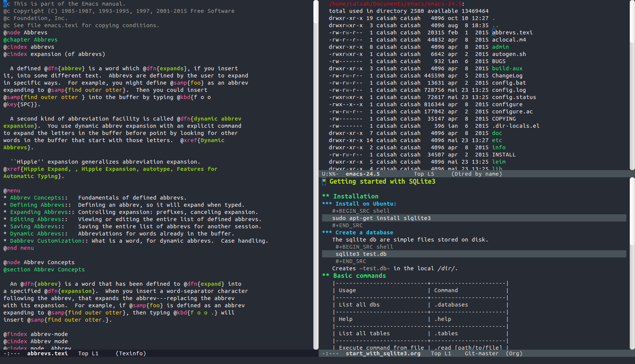Viewport: 635px width, 364px height.
Task: Open the build-aux directory entry
Action: [x=507, y=68]
